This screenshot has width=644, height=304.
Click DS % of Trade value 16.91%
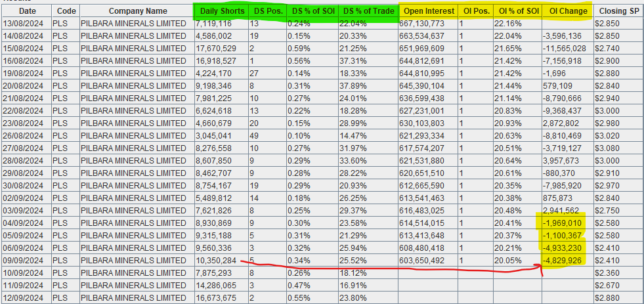click(353, 286)
